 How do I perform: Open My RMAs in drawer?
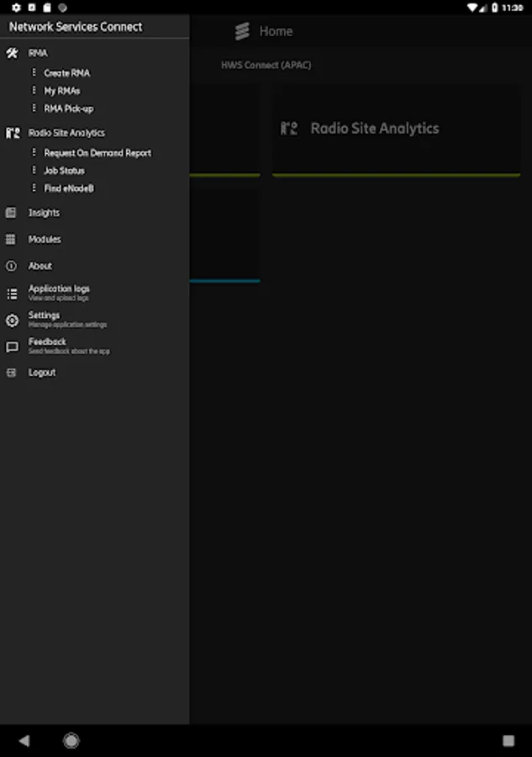click(62, 91)
